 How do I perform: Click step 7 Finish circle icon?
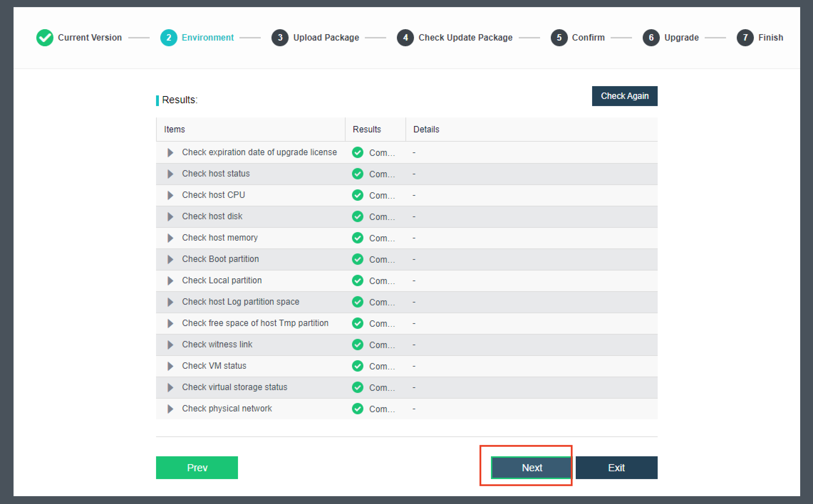pyautogui.click(x=745, y=38)
